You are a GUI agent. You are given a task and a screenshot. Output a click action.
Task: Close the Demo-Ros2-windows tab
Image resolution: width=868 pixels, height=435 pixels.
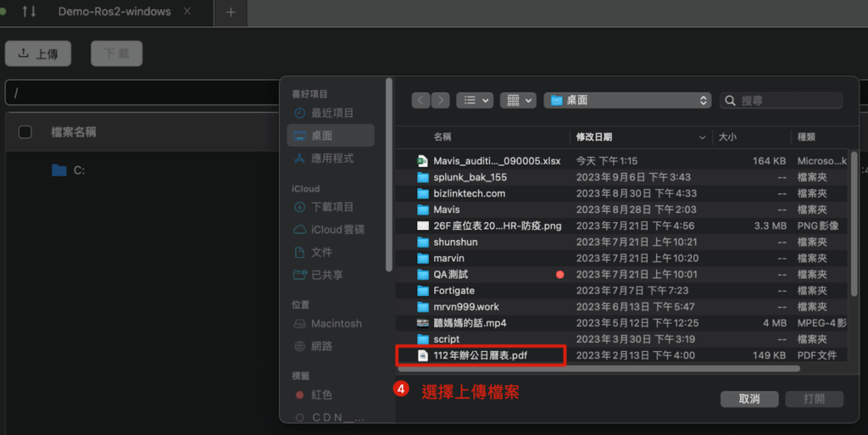(x=186, y=12)
